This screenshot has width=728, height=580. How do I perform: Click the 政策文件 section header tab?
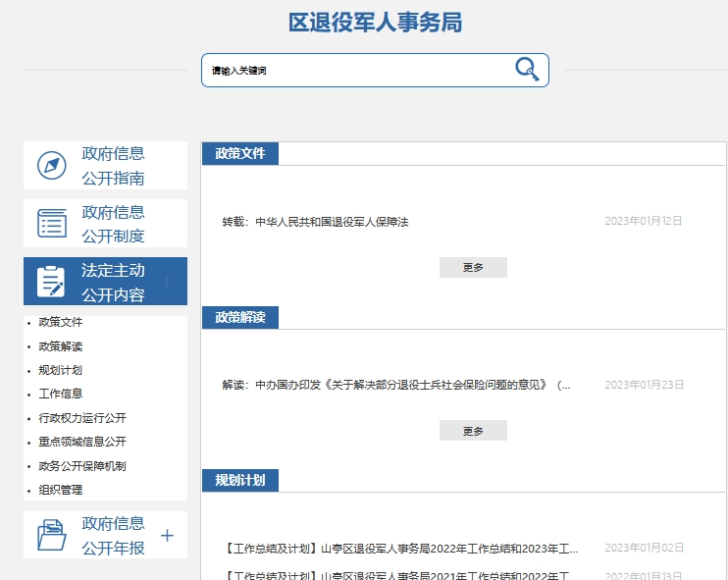coord(240,154)
